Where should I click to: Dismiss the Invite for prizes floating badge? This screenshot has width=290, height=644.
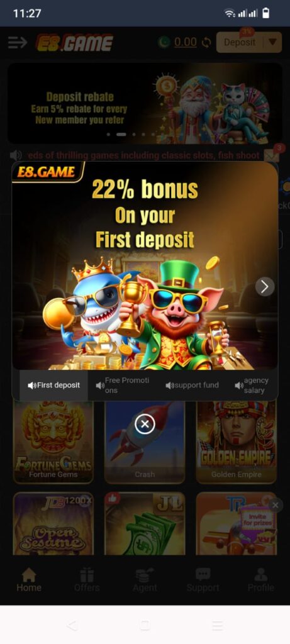[x=275, y=505]
